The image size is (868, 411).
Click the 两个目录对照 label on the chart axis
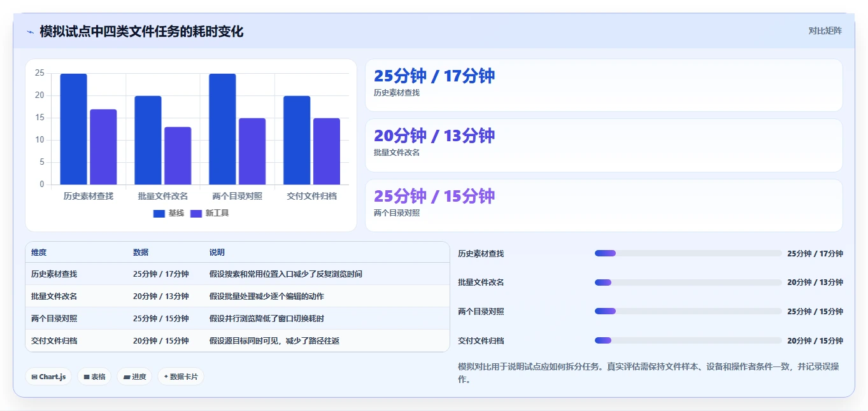pyautogui.click(x=238, y=196)
